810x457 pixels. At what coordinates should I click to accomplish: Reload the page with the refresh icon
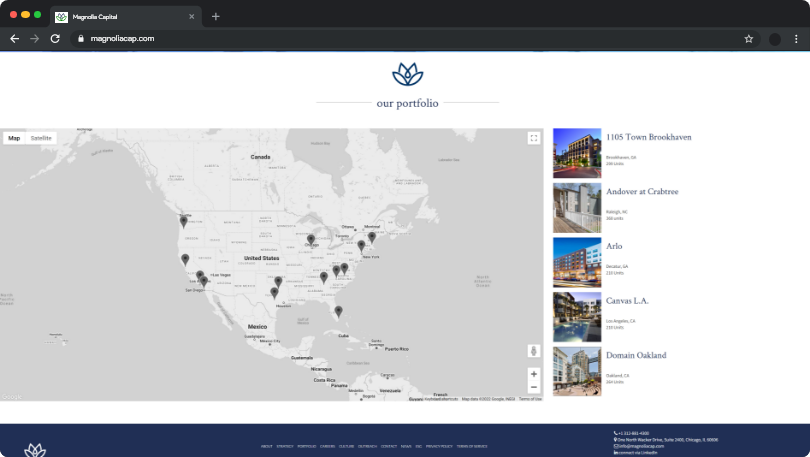point(55,39)
